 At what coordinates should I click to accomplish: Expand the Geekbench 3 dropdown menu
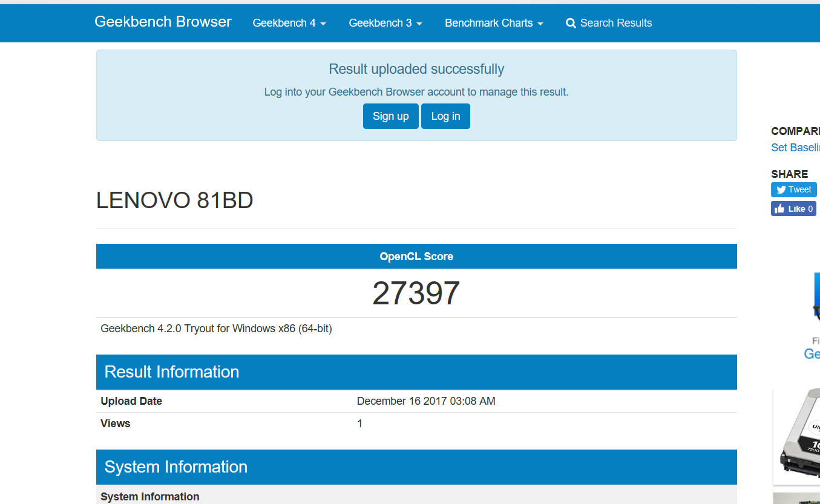click(385, 23)
